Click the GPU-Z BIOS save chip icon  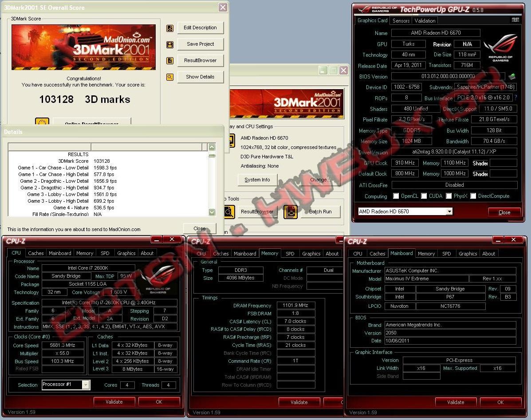[x=512, y=76]
